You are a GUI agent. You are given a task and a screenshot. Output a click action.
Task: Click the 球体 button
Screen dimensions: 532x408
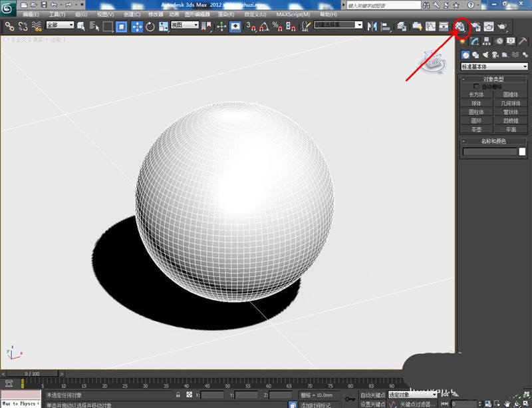coord(476,103)
